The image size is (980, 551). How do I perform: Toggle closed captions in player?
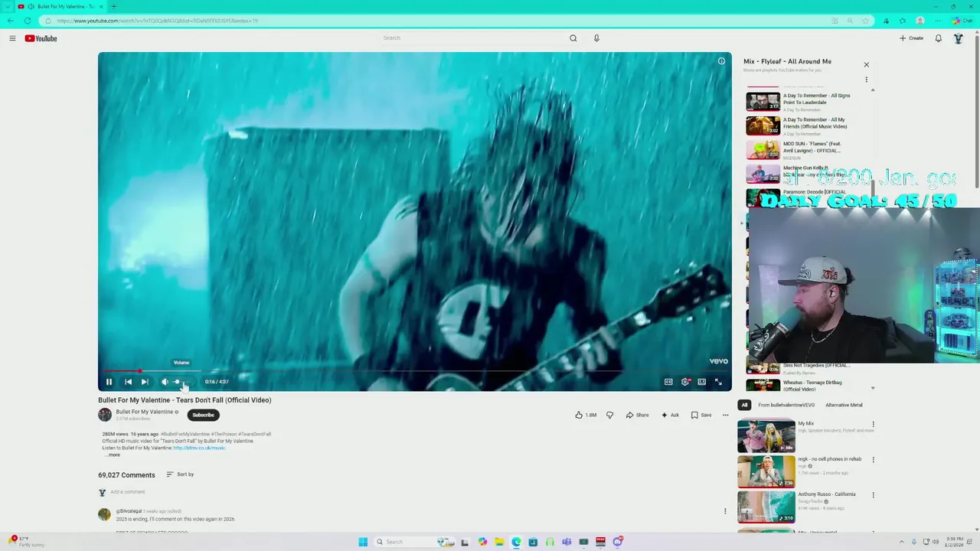(x=668, y=382)
